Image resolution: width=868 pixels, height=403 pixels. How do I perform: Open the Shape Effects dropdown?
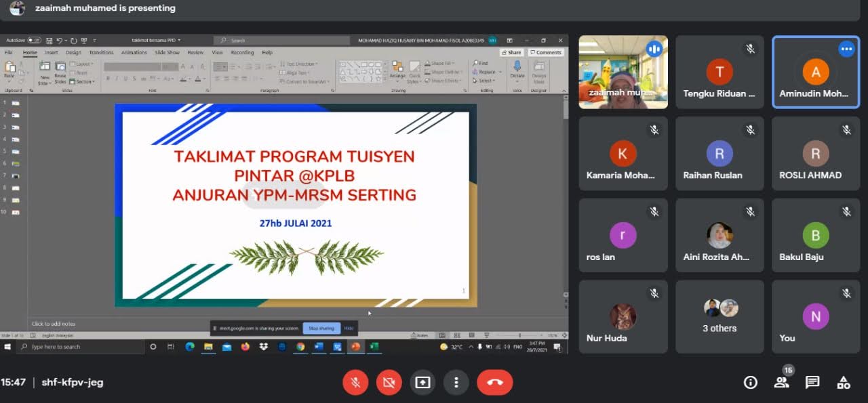click(x=442, y=81)
